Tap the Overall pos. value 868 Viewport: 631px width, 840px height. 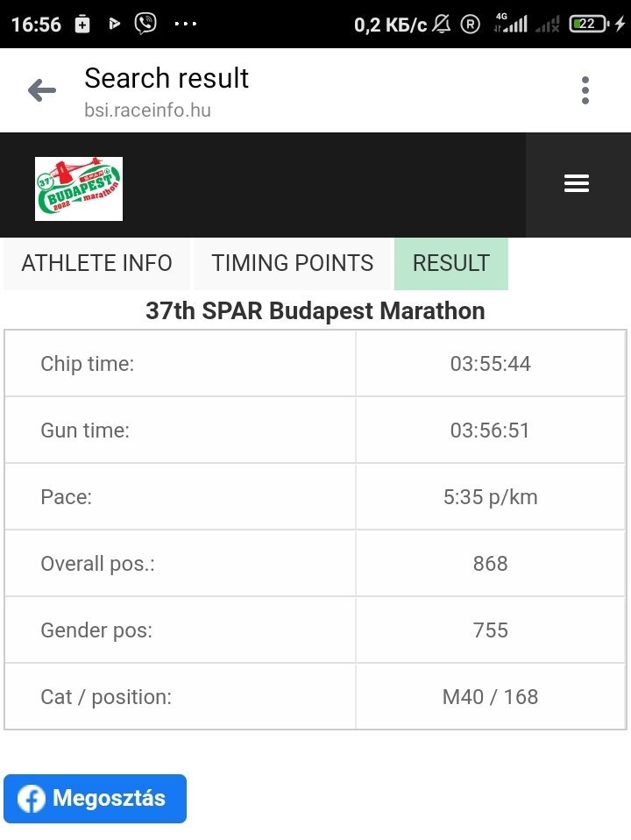coord(490,564)
